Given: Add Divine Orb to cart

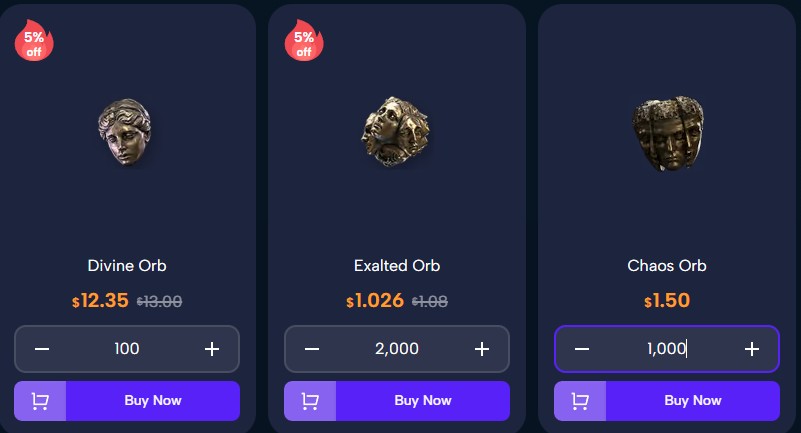Looking at the screenshot, I should [40, 401].
